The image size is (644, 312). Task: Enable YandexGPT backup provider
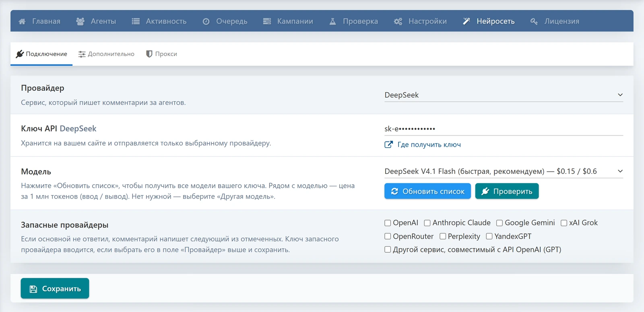(489, 236)
